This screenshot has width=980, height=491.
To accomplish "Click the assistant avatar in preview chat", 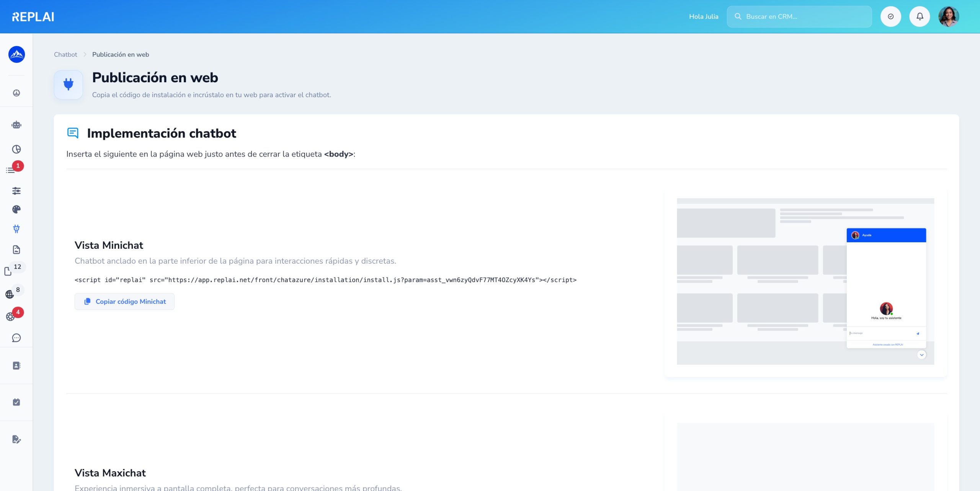I will 886,308.
